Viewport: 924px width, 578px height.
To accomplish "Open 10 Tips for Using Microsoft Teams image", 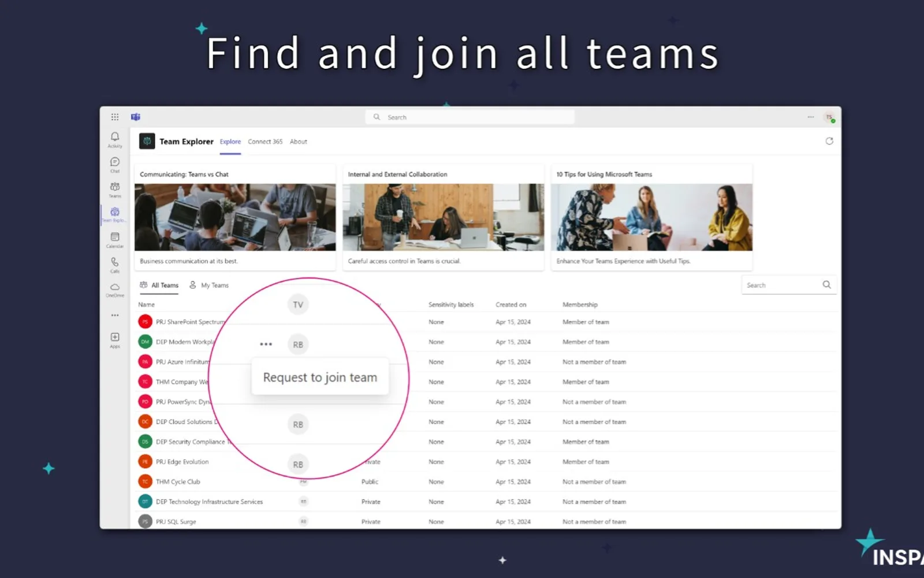I will 651,217.
